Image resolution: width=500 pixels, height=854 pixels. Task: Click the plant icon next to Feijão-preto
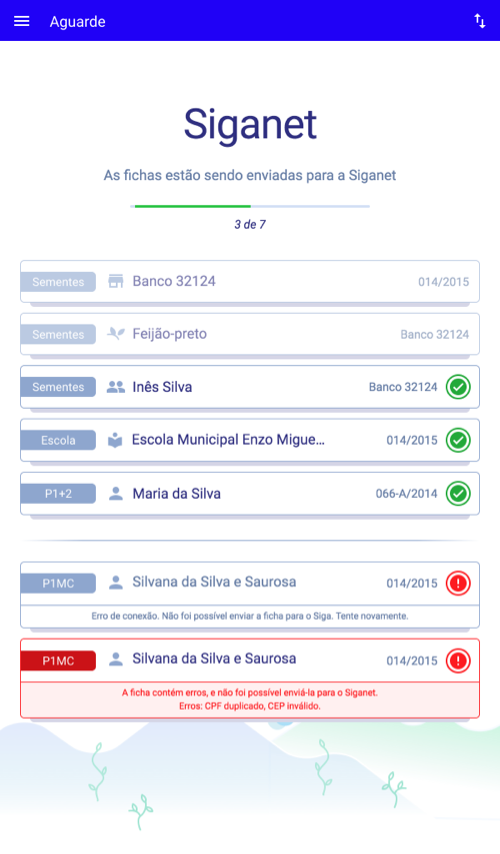[x=115, y=334]
